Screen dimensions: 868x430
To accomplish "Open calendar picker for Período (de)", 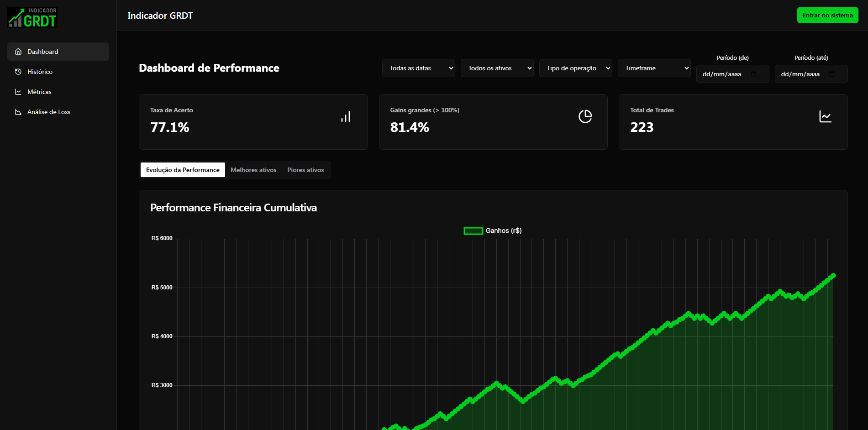I will 753,74.
